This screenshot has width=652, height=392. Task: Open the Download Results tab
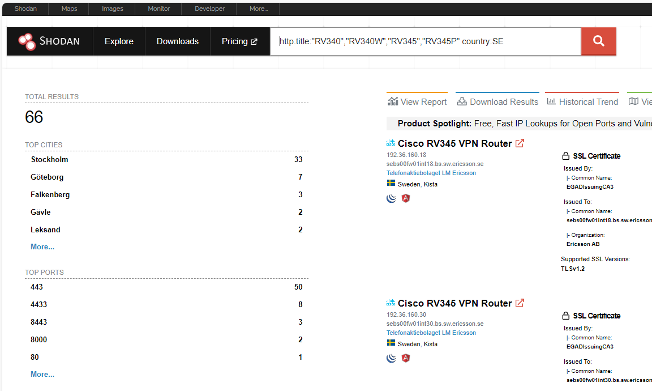pos(497,101)
